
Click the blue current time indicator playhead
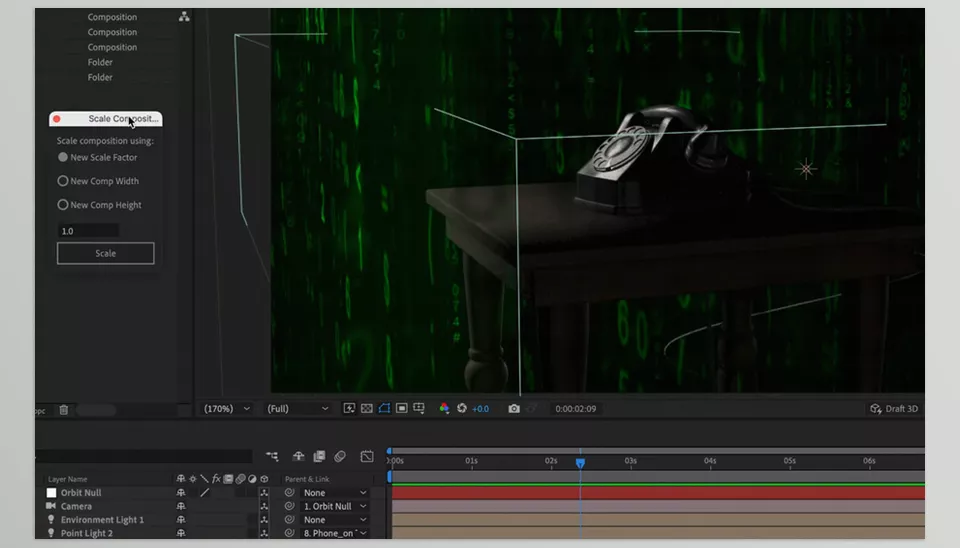coord(580,463)
